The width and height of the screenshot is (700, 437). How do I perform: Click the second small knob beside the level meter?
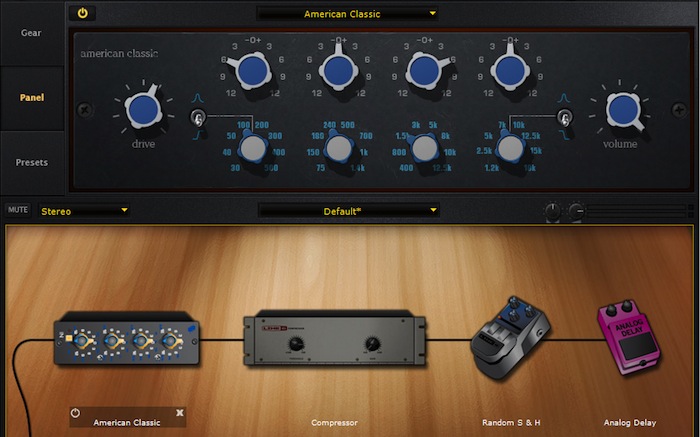tap(576, 210)
